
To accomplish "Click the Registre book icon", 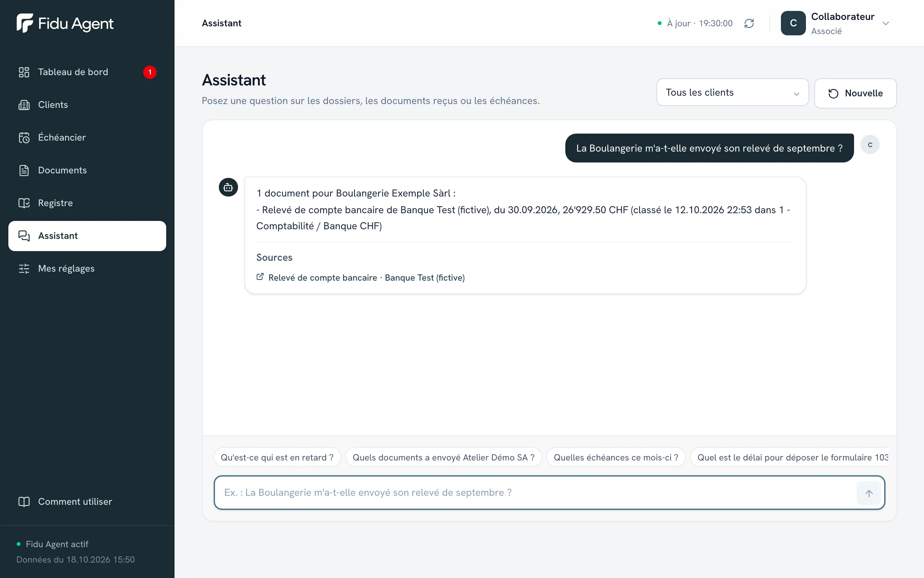I will pos(24,203).
